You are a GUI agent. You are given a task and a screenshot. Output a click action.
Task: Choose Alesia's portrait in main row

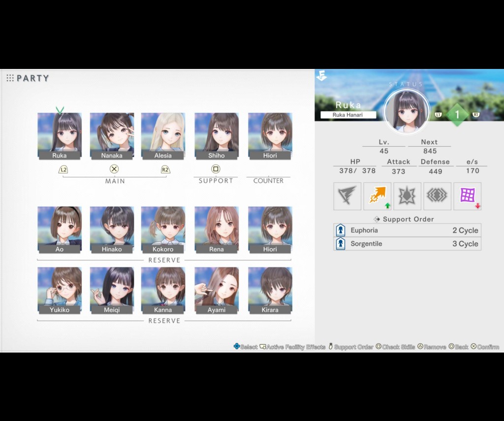click(163, 136)
